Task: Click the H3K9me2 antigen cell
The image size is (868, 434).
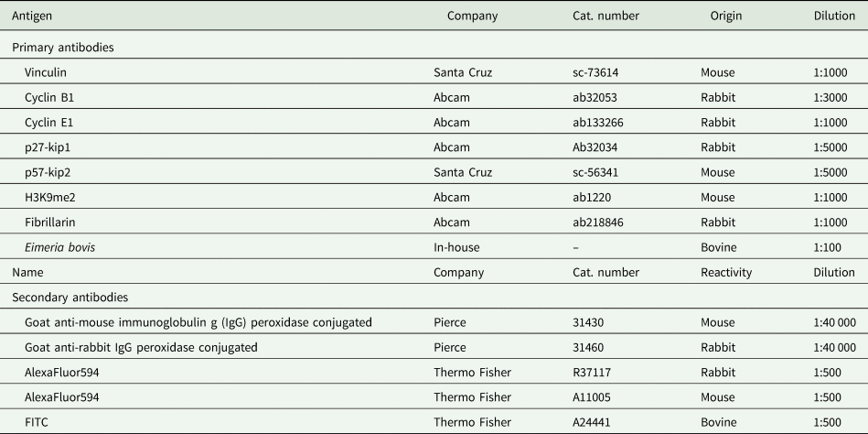Action: (x=53, y=197)
